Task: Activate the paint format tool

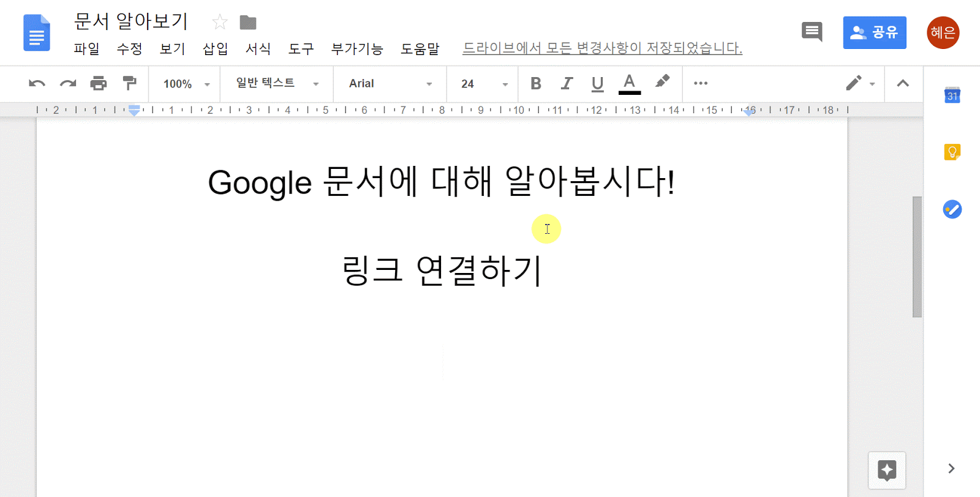Action: coord(129,83)
